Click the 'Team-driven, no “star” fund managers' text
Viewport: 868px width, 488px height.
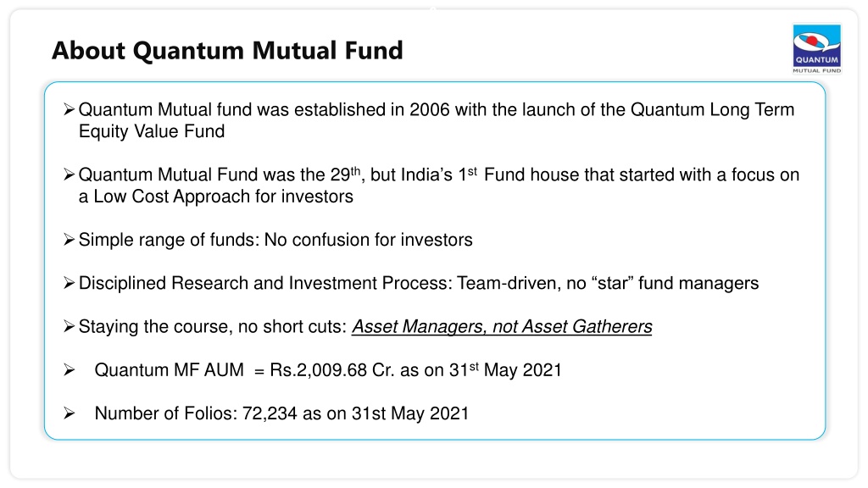[x=608, y=283]
